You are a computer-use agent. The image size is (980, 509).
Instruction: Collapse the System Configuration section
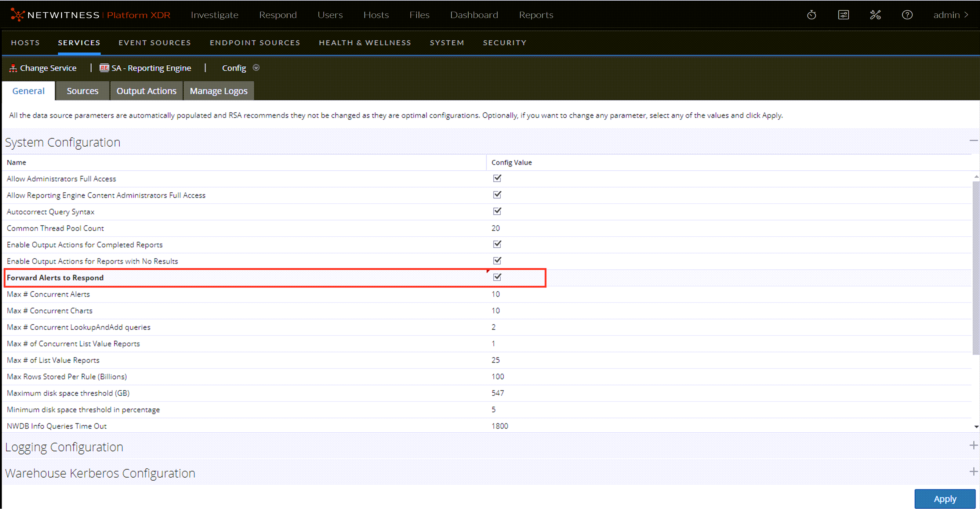pos(973,141)
